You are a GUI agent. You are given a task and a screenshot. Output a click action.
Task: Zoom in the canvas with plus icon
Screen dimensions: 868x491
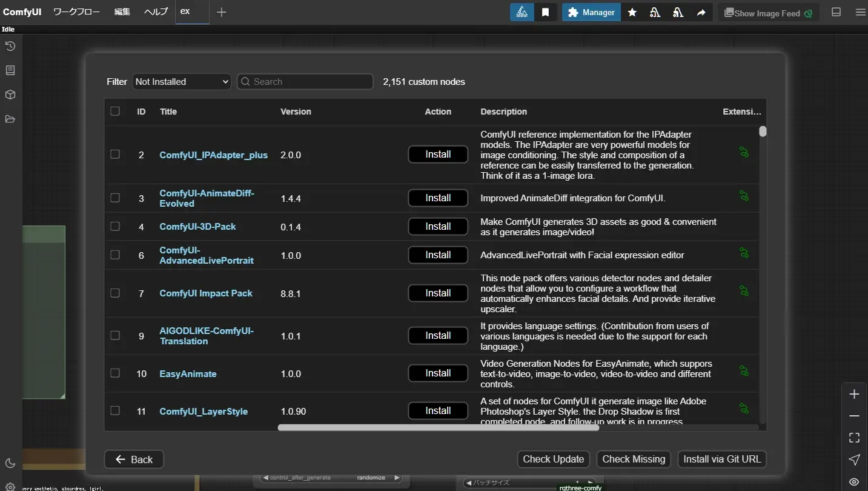(x=854, y=394)
